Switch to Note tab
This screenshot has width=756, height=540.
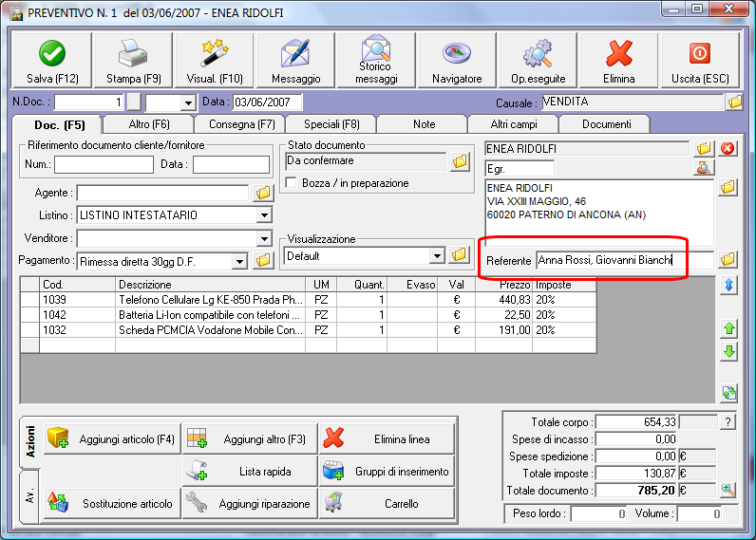pos(425,124)
